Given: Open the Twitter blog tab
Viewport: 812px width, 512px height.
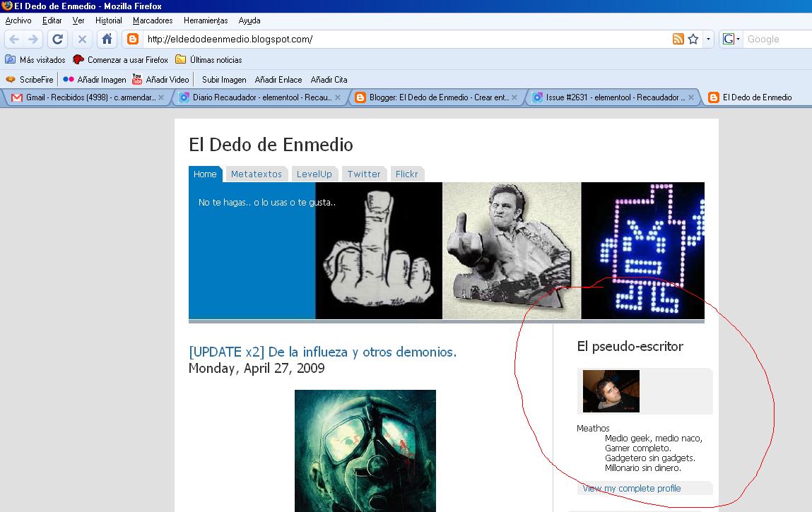Looking at the screenshot, I should (x=363, y=174).
